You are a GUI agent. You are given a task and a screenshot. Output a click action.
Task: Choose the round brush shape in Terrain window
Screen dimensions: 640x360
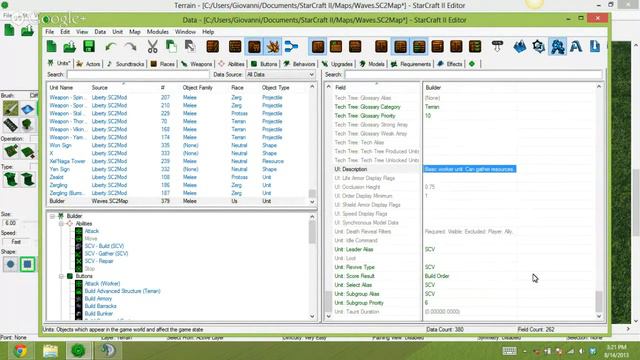tap(11, 264)
